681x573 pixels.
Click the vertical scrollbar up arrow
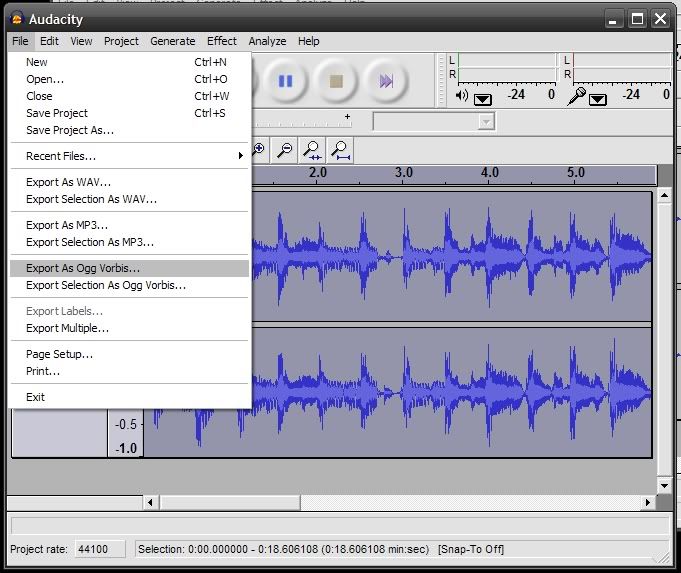[664, 195]
